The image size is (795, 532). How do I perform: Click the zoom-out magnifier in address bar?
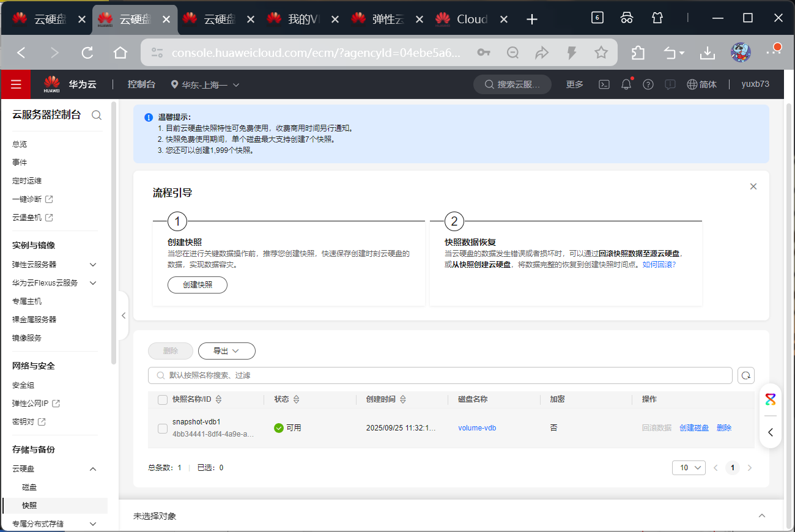513,53
